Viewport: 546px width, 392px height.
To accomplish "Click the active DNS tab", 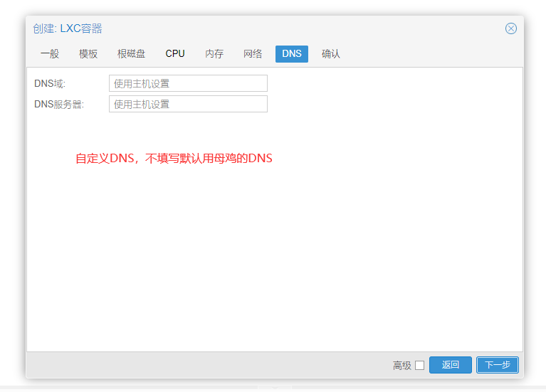I will tap(291, 54).
